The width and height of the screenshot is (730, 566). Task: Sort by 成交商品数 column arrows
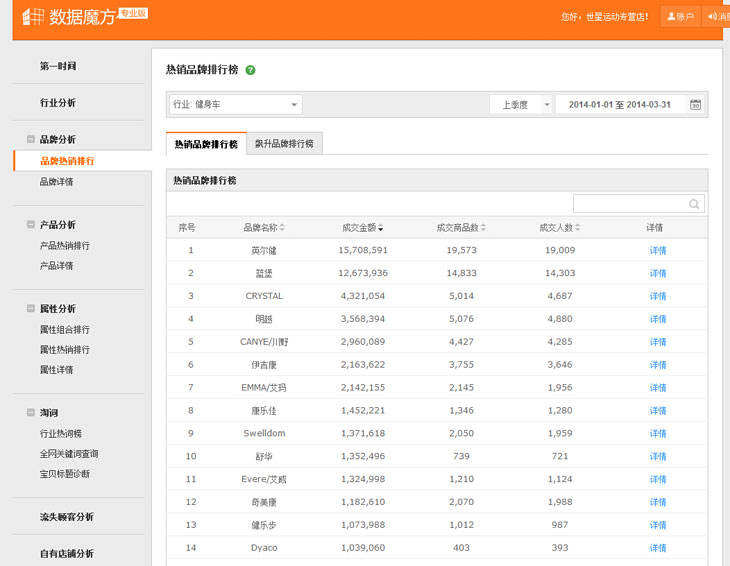coord(483,228)
